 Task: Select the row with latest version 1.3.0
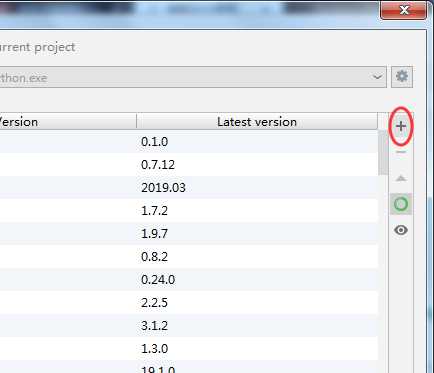189,349
